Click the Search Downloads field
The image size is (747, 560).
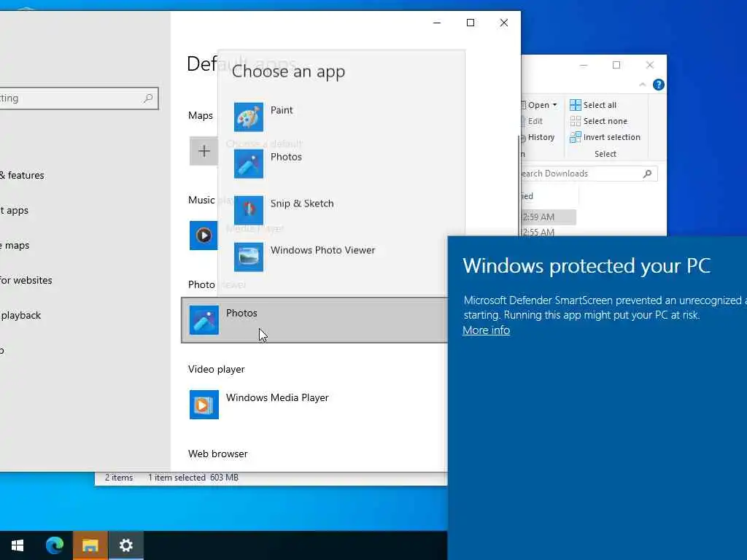tap(589, 174)
